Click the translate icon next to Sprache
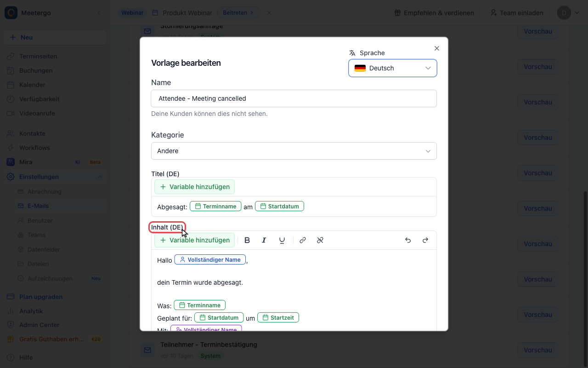Viewport: 588px width, 368px height. (352, 53)
